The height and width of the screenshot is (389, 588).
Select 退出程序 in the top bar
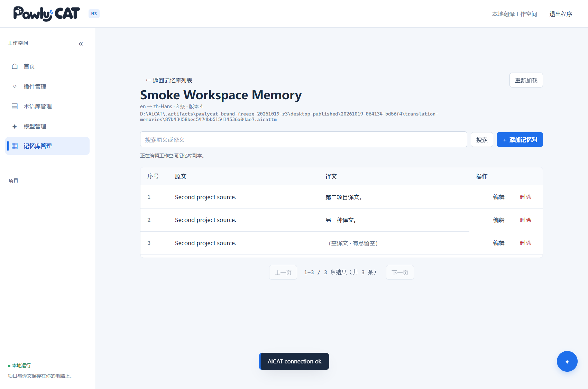(561, 14)
